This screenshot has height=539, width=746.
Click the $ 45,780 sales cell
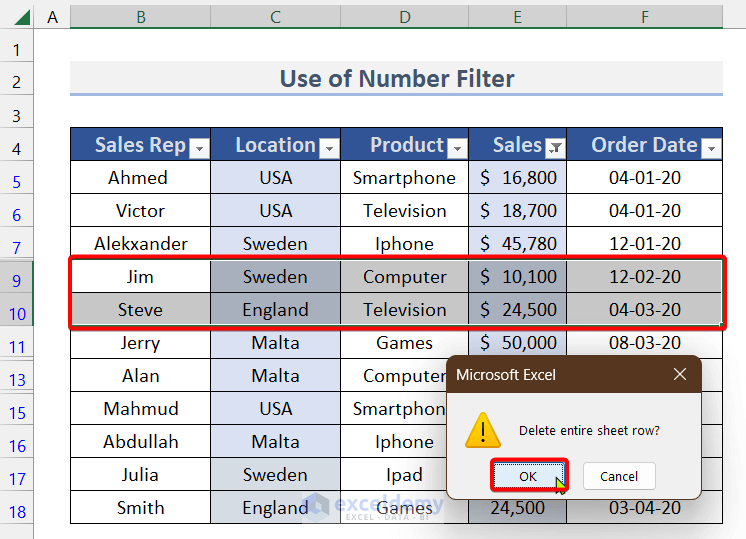(x=517, y=244)
